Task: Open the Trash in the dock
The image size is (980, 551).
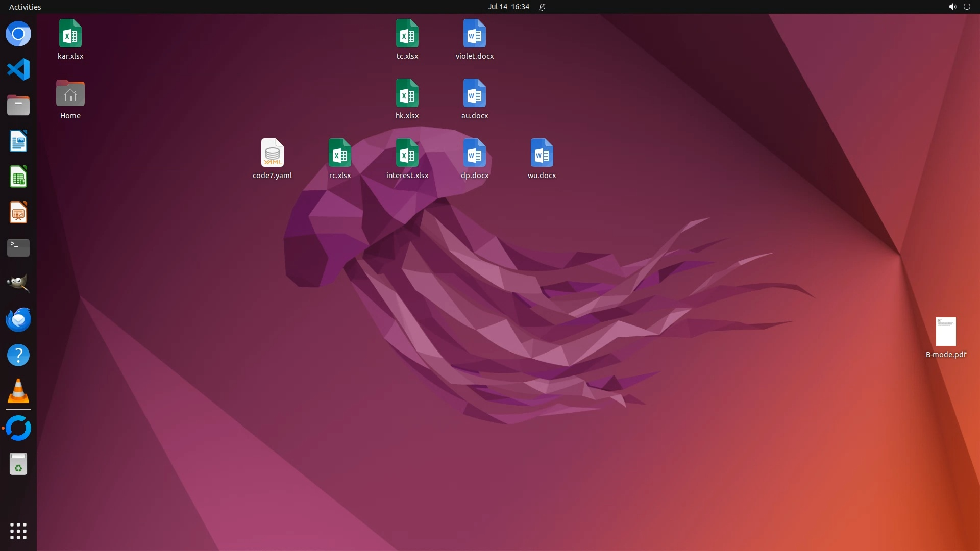Action: tap(18, 464)
